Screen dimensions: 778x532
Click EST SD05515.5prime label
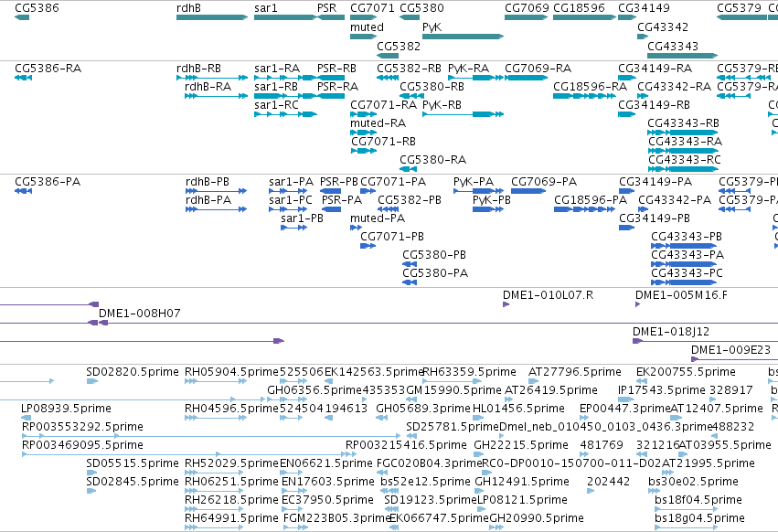point(132,463)
